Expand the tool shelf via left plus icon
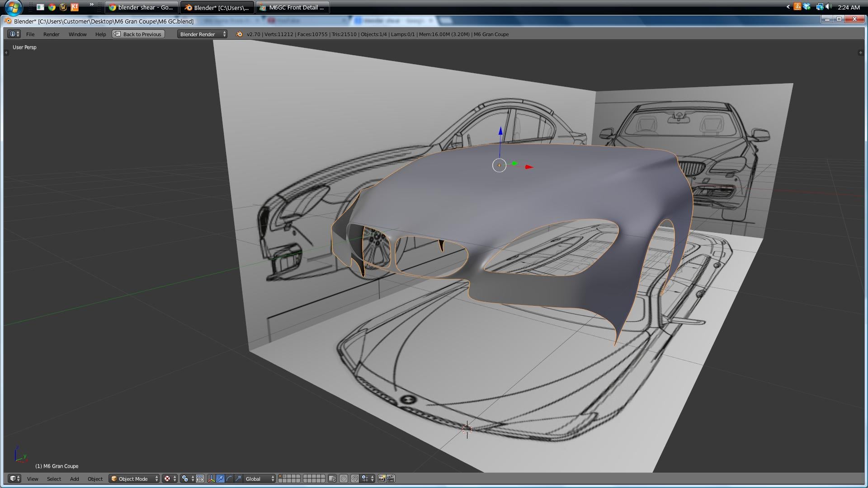 tap(6, 53)
